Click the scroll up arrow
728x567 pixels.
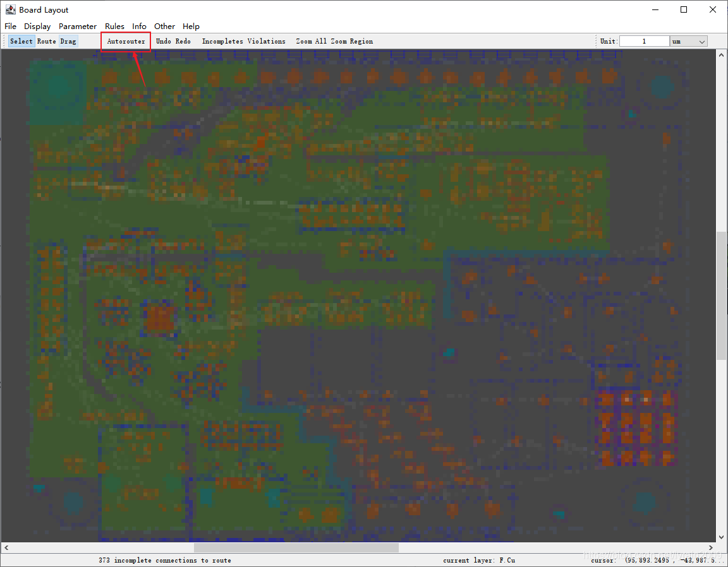click(721, 55)
